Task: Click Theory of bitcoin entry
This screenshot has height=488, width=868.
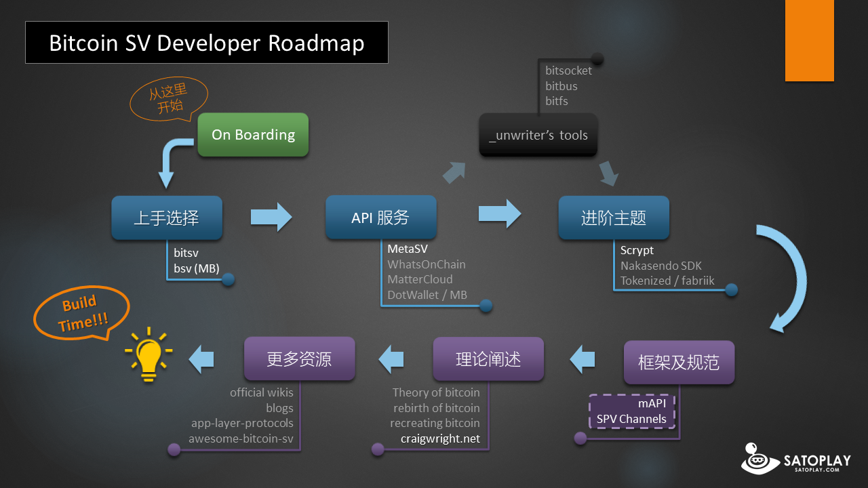Action: [436, 392]
